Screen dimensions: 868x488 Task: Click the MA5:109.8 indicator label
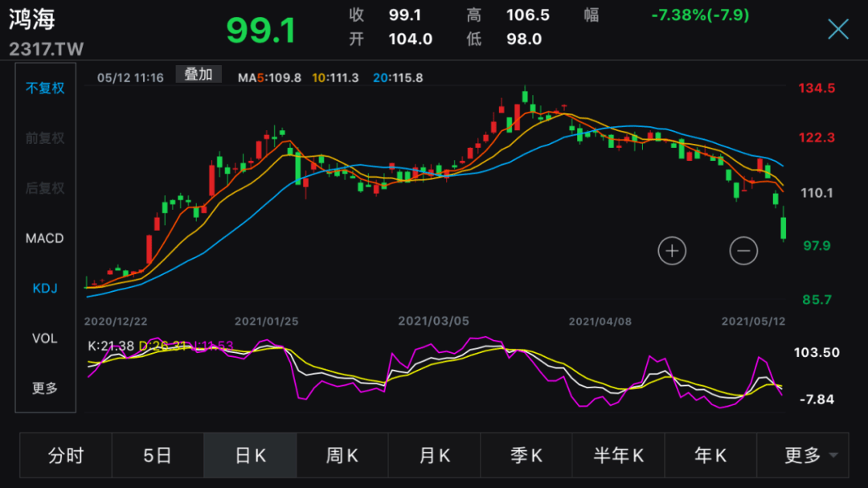pyautogui.click(x=269, y=77)
